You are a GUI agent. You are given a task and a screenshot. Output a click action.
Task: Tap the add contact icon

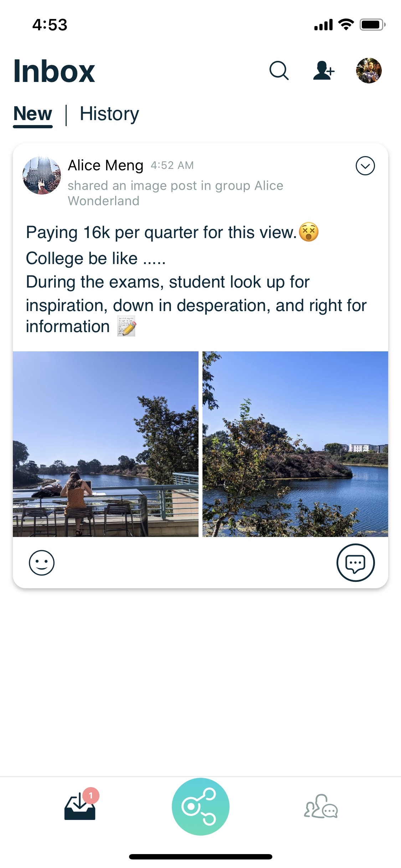[x=324, y=71]
